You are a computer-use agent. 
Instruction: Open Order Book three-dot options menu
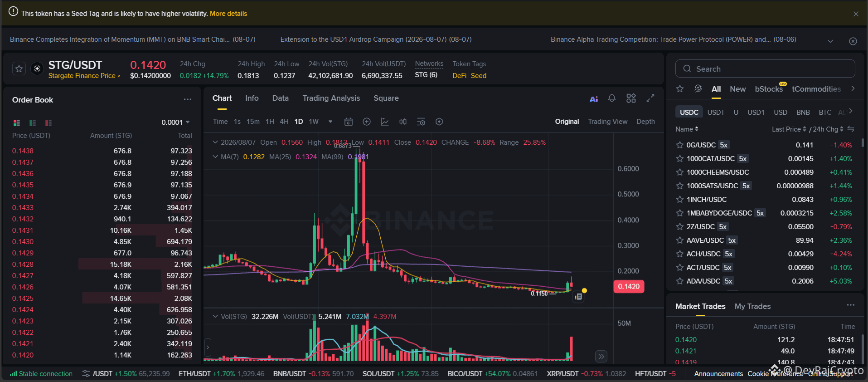coord(188,99)
